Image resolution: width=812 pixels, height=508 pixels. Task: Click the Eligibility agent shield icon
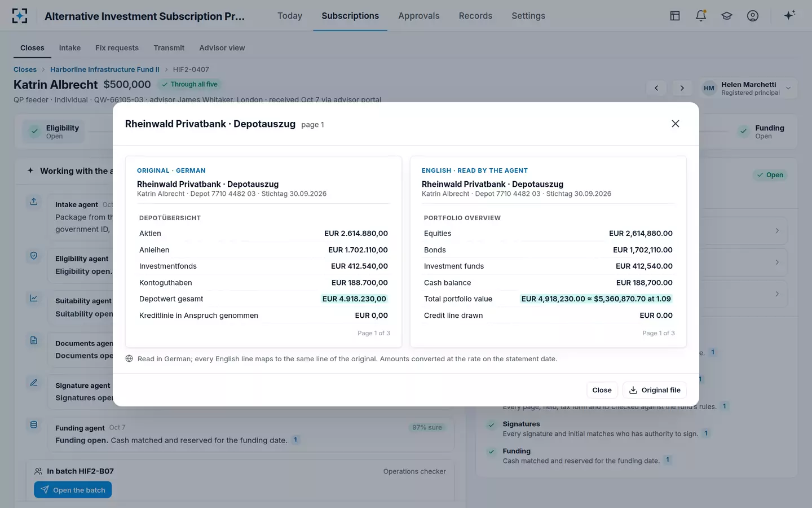coord(34,256)
